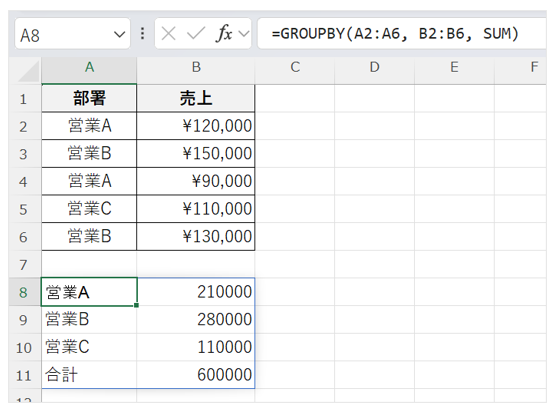This screenshot has width=558, height=418.
Task: Select cell A4 containing 営業A
Action: click(89, 181)
